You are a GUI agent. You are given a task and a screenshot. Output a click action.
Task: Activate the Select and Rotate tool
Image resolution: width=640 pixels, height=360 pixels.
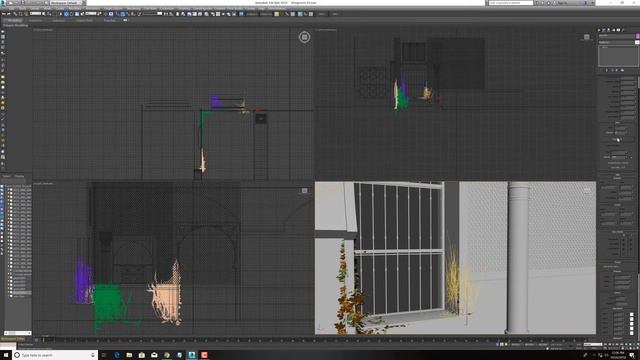click(x=71, y=14)
